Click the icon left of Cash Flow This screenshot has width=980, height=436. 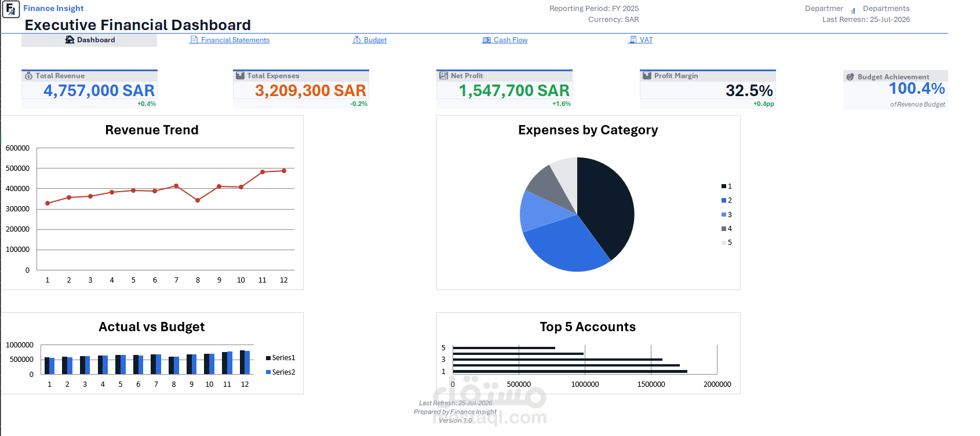point(487,40)
